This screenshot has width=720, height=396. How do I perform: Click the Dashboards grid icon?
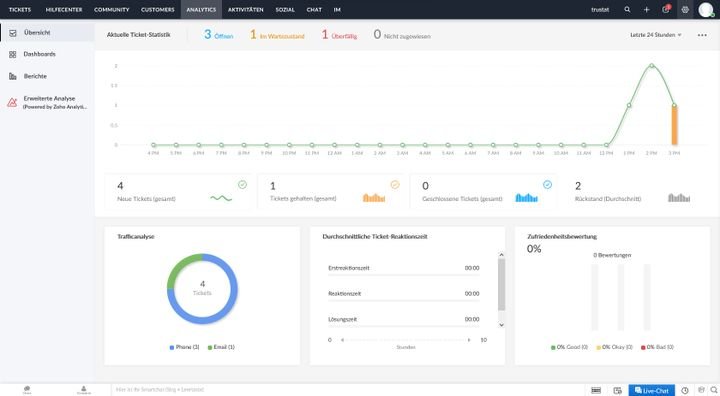13,54
